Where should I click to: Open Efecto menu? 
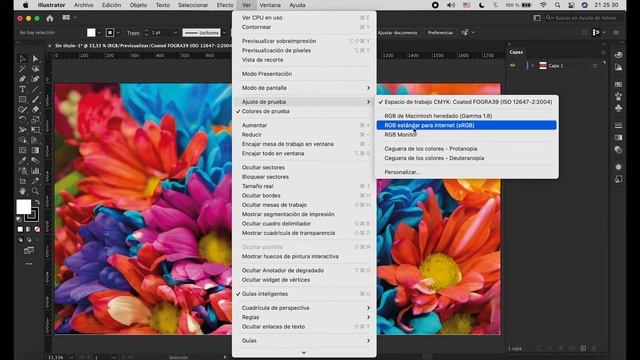pos(225,5)
